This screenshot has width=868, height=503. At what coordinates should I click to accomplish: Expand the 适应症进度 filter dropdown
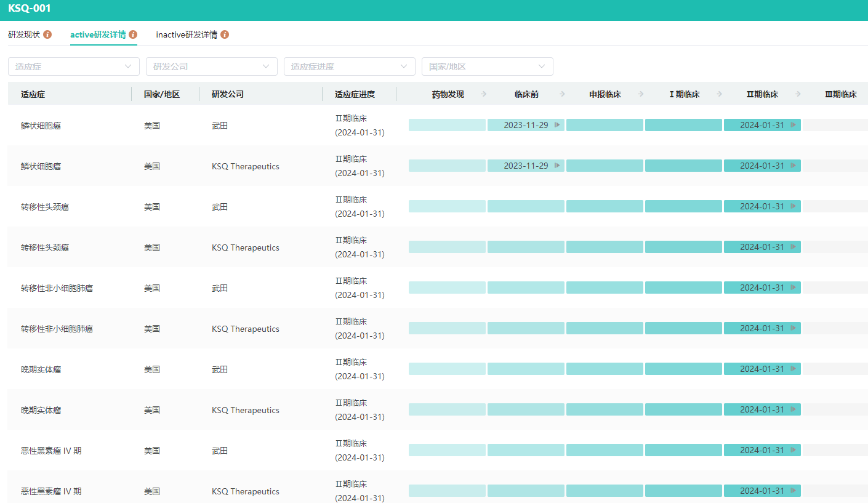coord(349,66)
